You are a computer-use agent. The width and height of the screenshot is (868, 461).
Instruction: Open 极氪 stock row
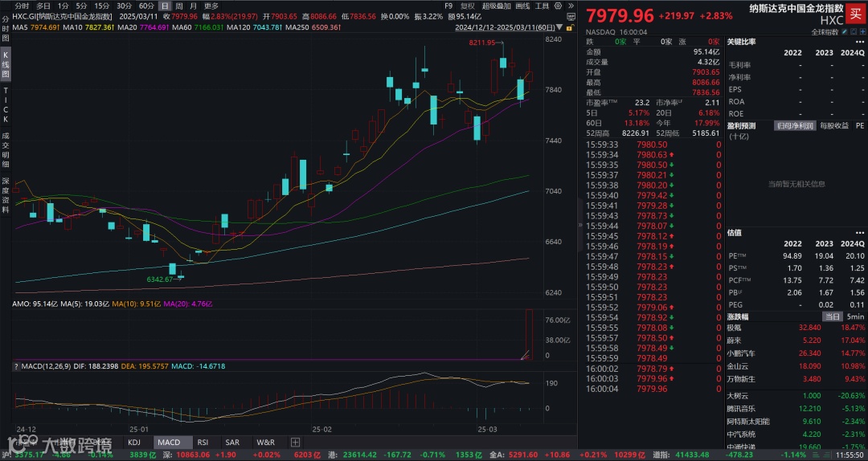point(796,328)
